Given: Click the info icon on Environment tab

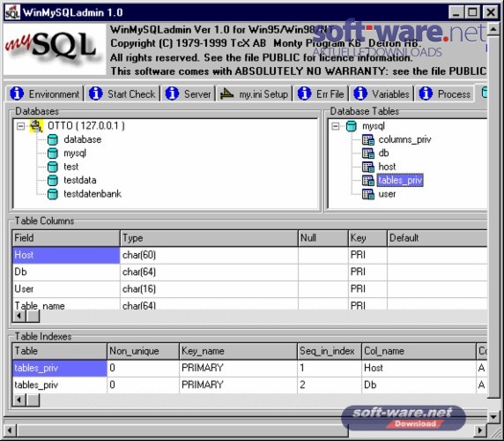Looking at the screenshot, I should [x=17, y=93].
